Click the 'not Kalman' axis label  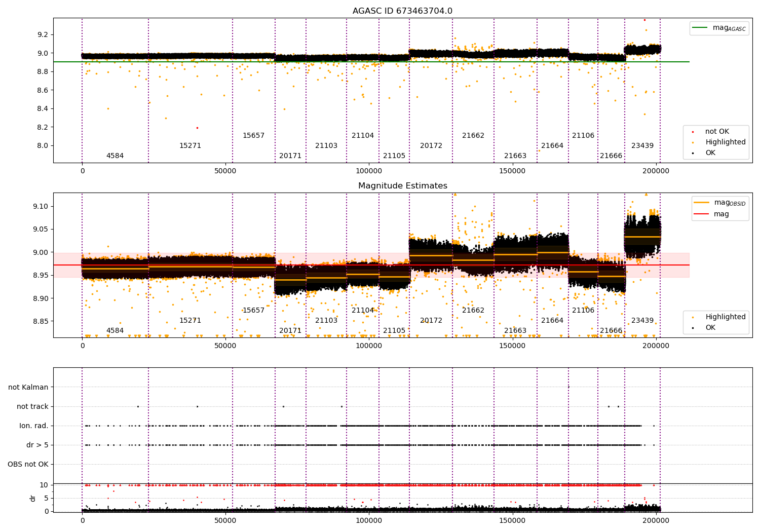[28, 387]
